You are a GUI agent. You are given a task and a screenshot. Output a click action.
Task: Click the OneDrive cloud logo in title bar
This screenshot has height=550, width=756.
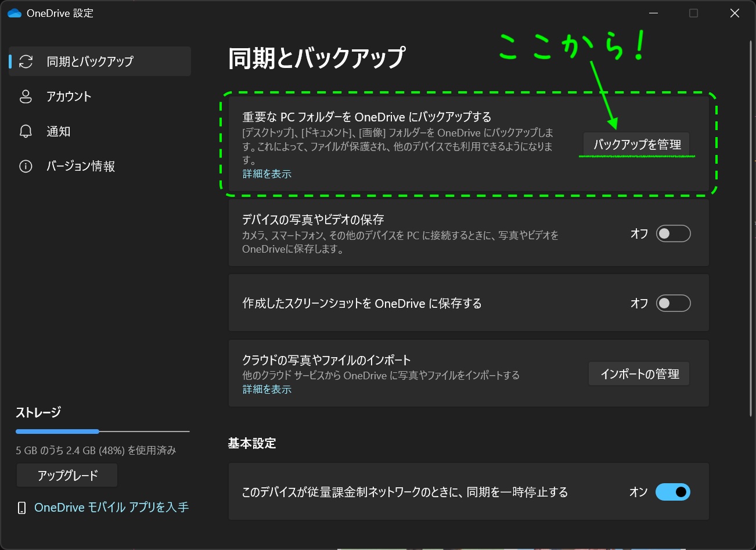[15, 13]
